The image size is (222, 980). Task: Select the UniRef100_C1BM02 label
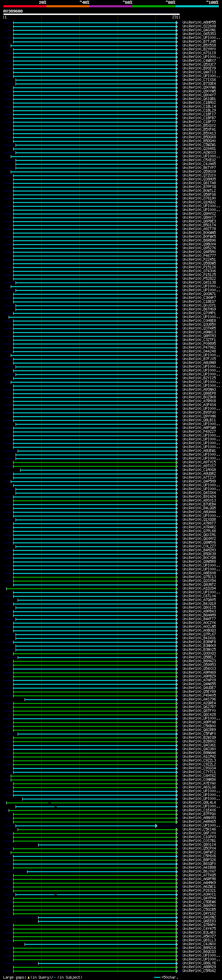pos(199,103)
